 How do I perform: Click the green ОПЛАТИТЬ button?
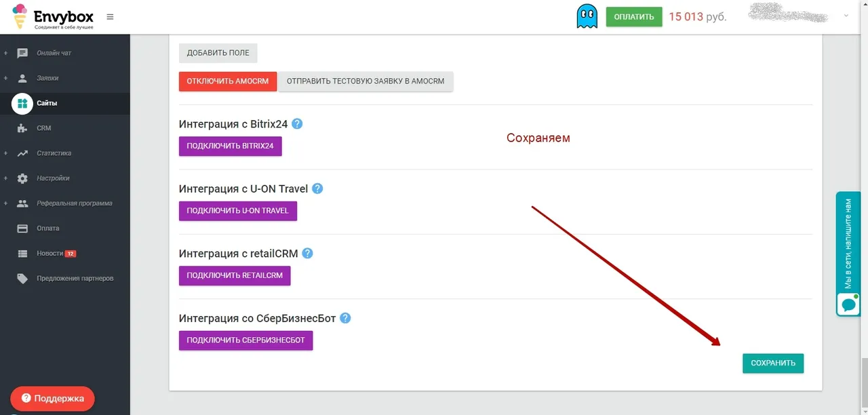coord(633,17)
